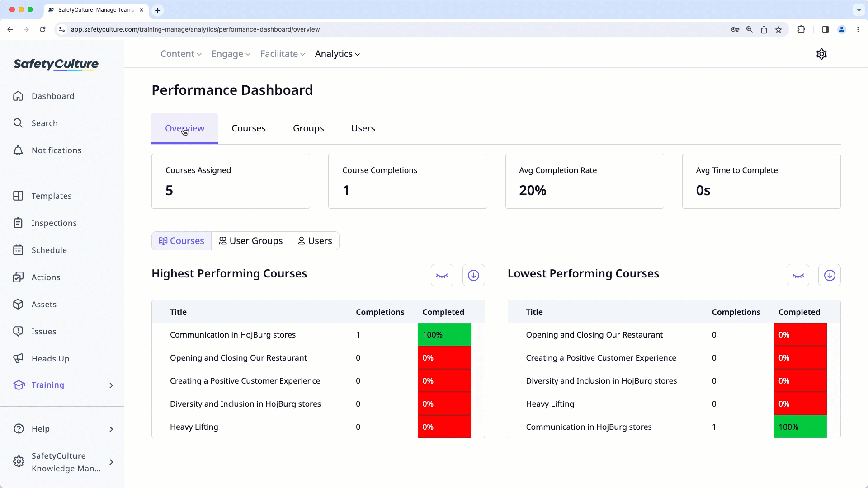Viewport: 868px width, 488px height.
Task: Select the Overview tab
Action: click(x=184, y=128)
